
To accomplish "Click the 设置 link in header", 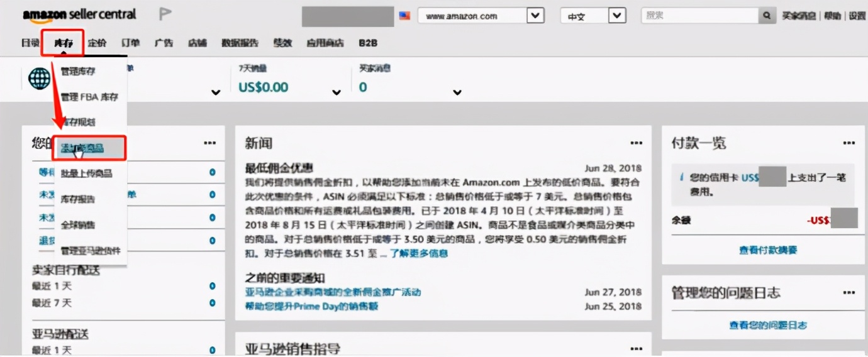I will coord(857,16).
